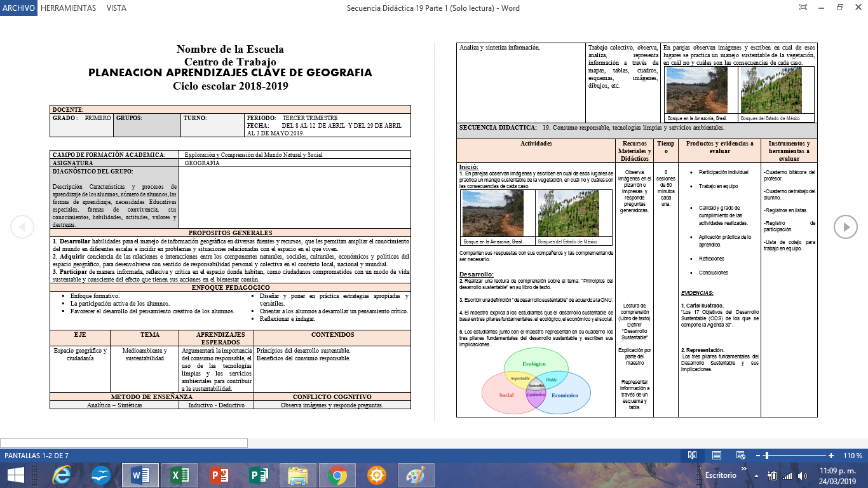Open the HERRAMIENTAS menu
The image size is (868, 488).
tap(68, 8)
